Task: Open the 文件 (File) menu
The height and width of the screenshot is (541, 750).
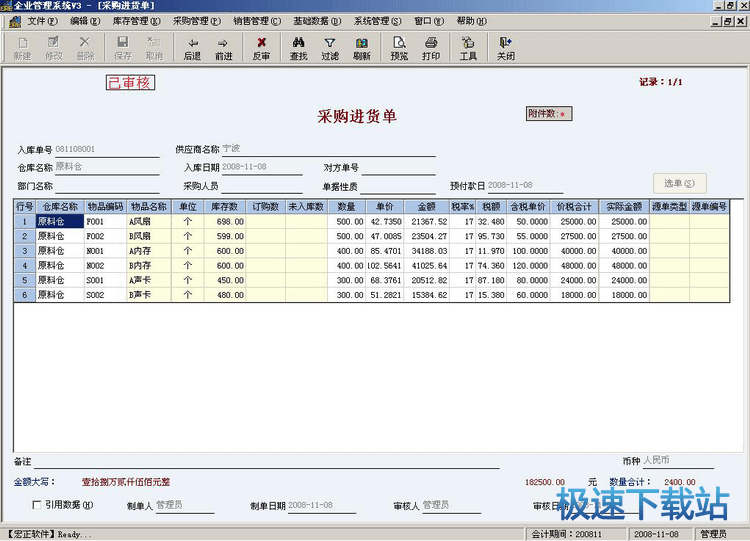Action: (42, 21)
